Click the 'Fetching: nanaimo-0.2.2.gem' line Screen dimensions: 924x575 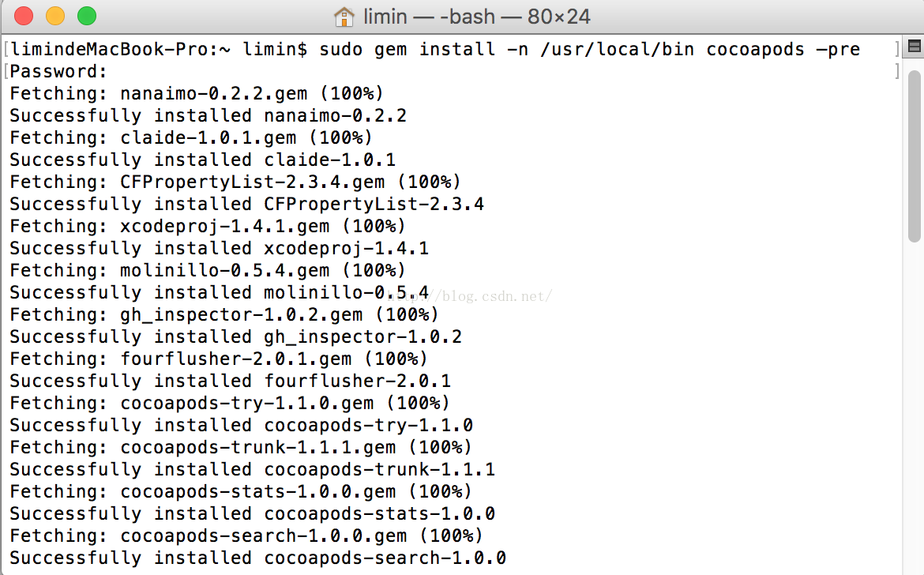coord(197,94)
